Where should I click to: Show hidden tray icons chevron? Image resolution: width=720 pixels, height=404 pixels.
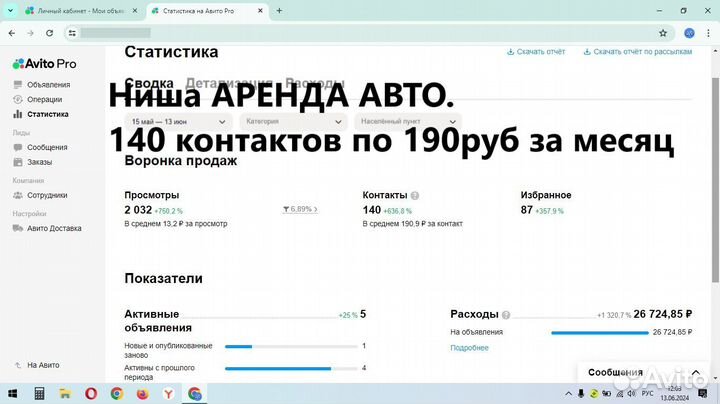568,394
